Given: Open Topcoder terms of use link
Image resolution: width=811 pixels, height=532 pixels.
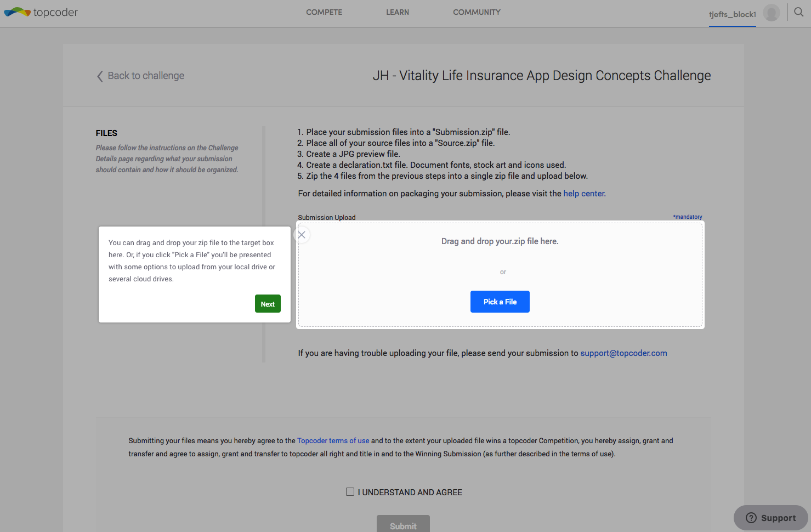Looking at the screenshot, I should 333,440.
